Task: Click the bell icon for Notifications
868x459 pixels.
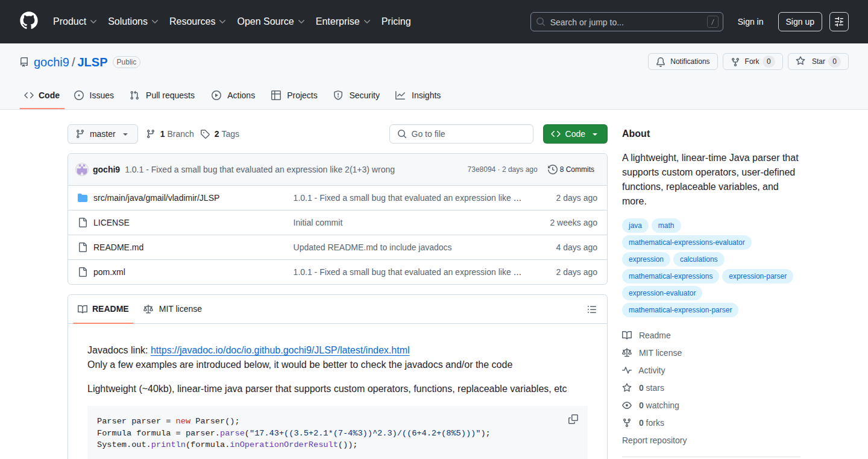Action: 661,62
